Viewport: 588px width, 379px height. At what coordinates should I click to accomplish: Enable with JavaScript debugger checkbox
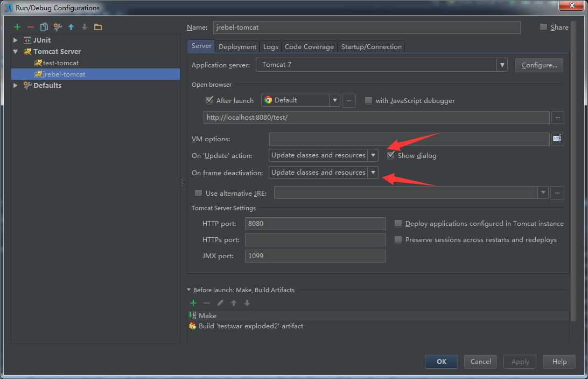tap(368, 100)
